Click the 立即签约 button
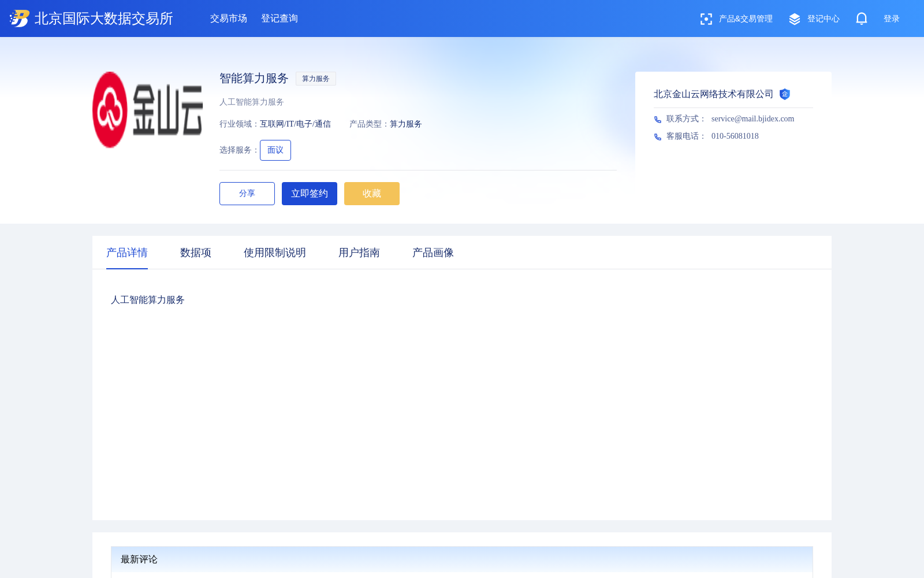The width and height of the screenshot is (924, 578). click(x=310, y=194)
